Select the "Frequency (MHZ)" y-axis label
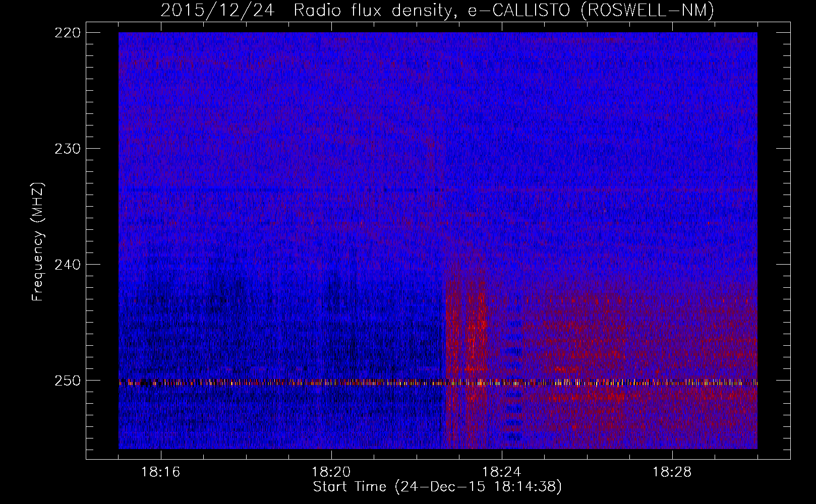 point(38,242)
